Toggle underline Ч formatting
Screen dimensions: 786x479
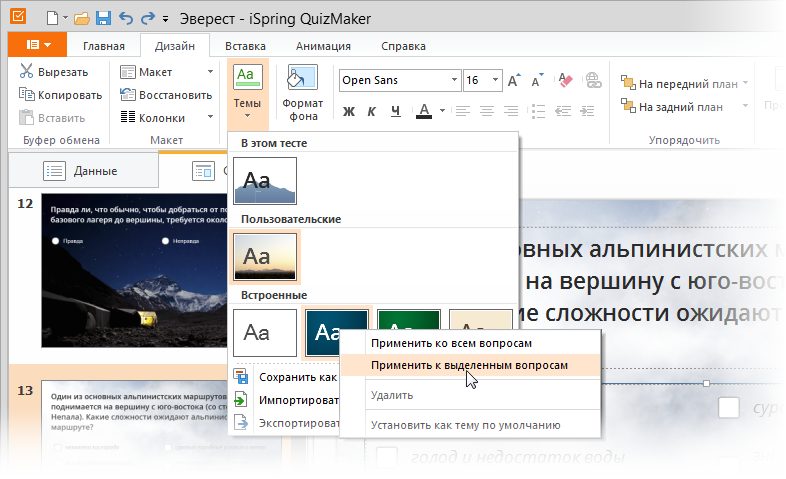(x=396, y=111)
